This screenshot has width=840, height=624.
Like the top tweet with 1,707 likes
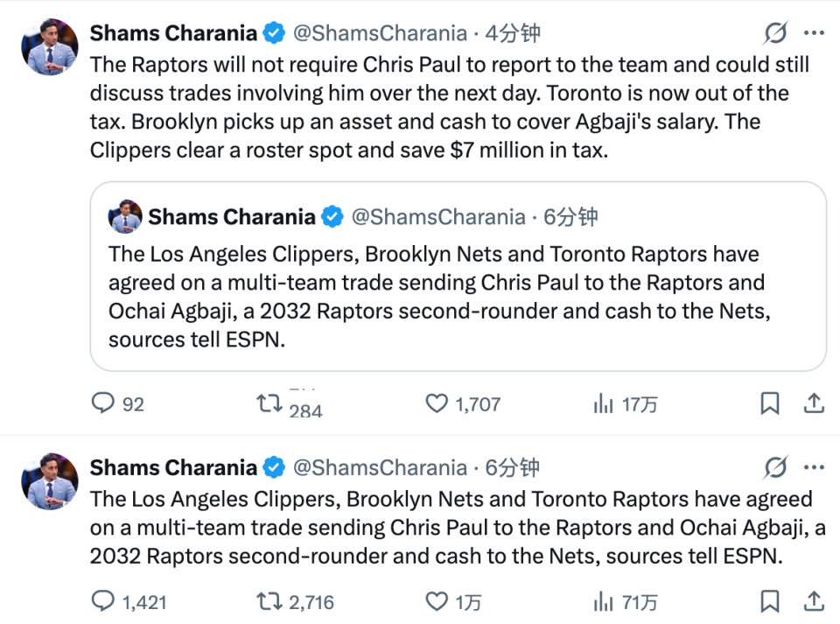[x=437, y=403]
